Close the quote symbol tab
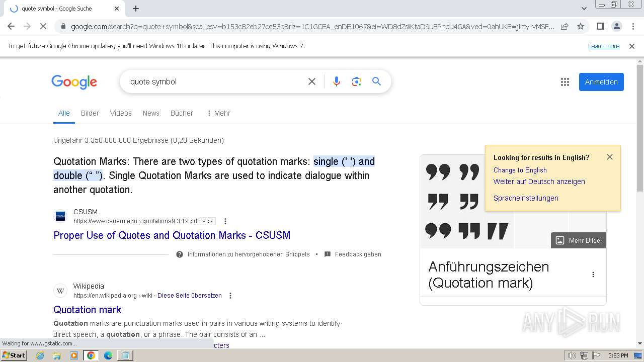 point(117,9)
